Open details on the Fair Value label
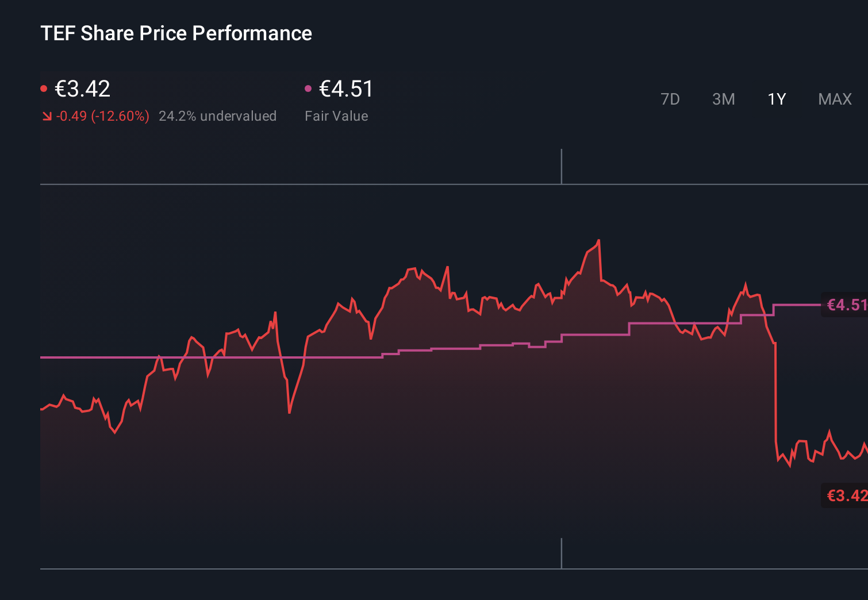 tap(336, 116)
